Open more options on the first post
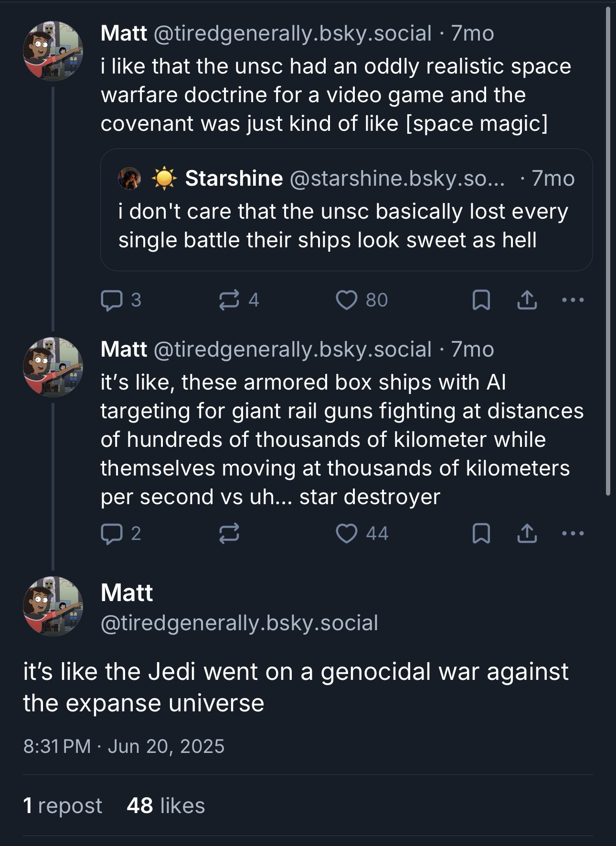Image resolution: width=616 pixels, height=846 pixels. (573, 300)
